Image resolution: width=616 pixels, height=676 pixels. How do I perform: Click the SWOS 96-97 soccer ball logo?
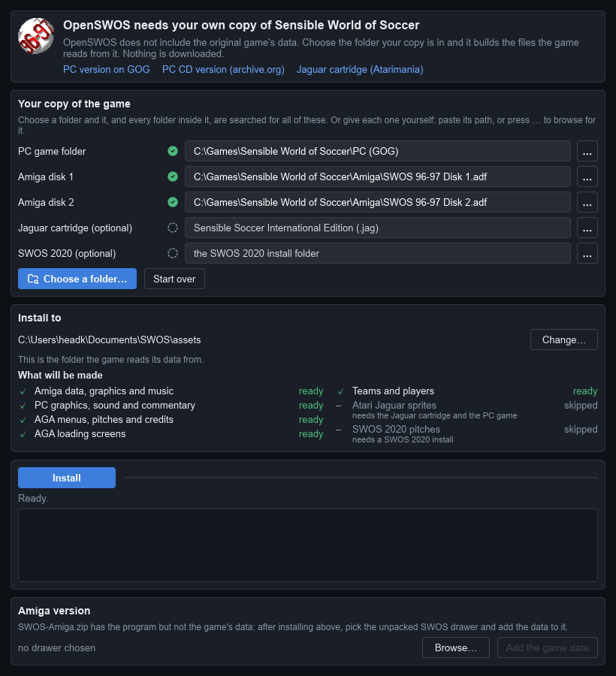(x=36, y=36)
